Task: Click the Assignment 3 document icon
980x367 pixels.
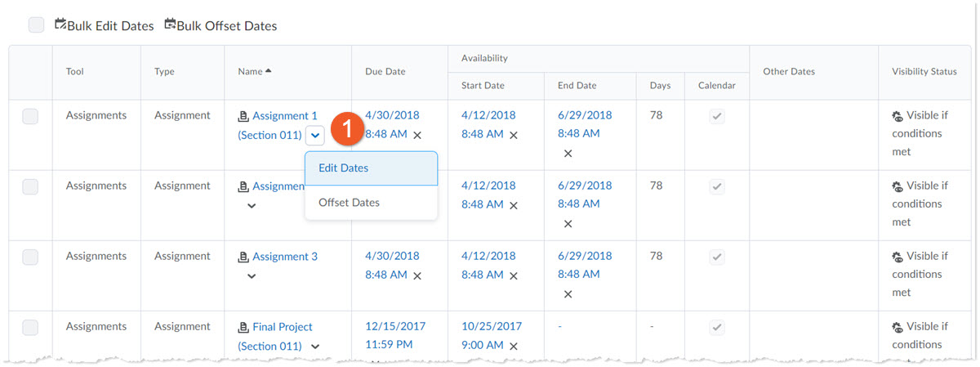Action: point(243,257)
